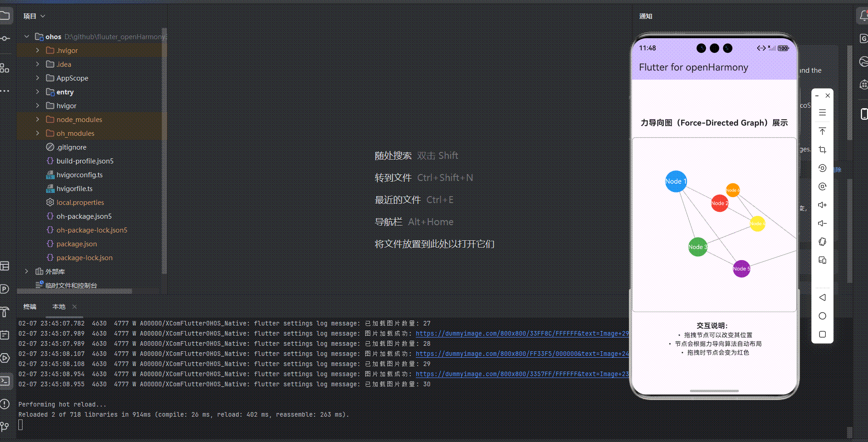This screenshot has height=442, width=868.
Task: Collapse the ohos root folder
Action: click(x=27, y=36)
